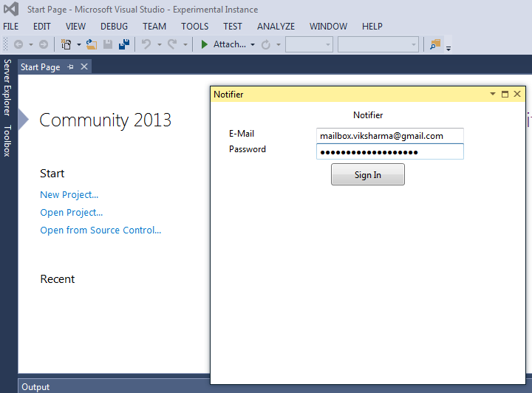Click the Open Project... link
Image resolution: width=532 pixels, height=393 pixels.
[x=71, y=212]
